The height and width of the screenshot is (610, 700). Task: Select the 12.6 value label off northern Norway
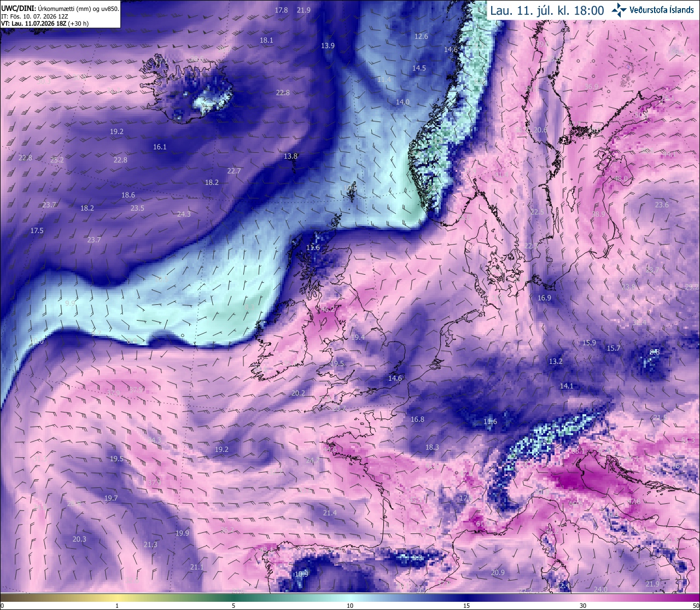point(421,36)
